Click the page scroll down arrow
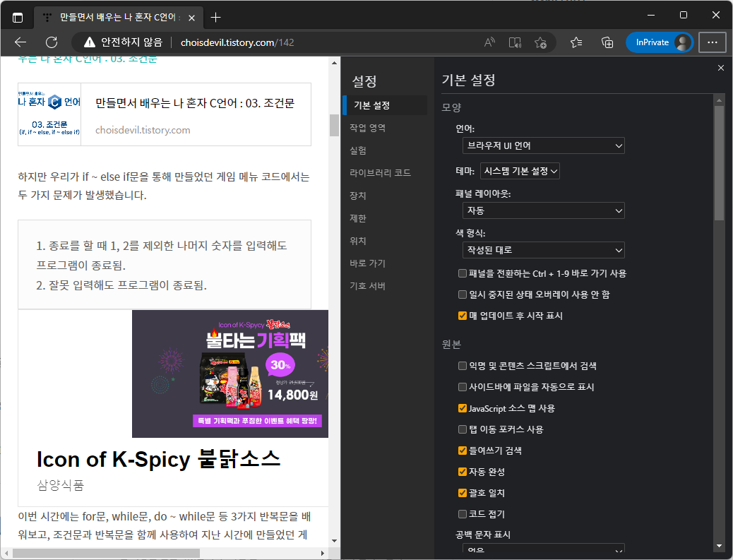The width and height of the screenshot is (733, 560). pos(334,541)
